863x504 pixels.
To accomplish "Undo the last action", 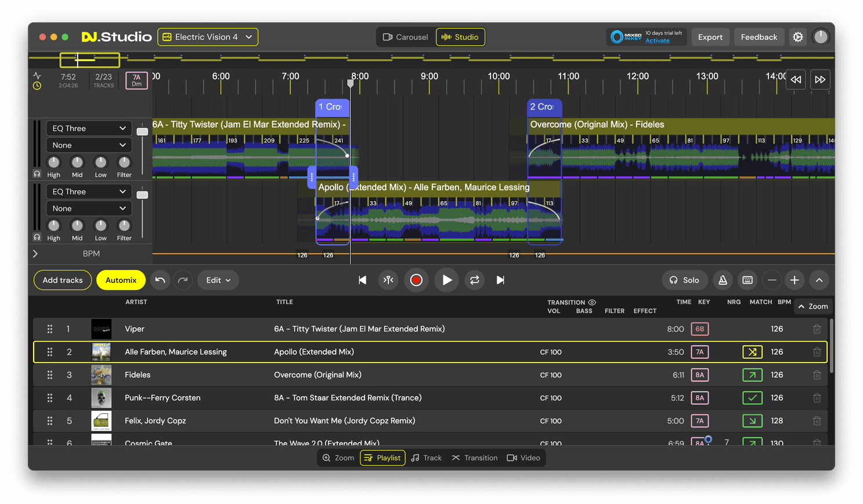I will tap(160, 280).
